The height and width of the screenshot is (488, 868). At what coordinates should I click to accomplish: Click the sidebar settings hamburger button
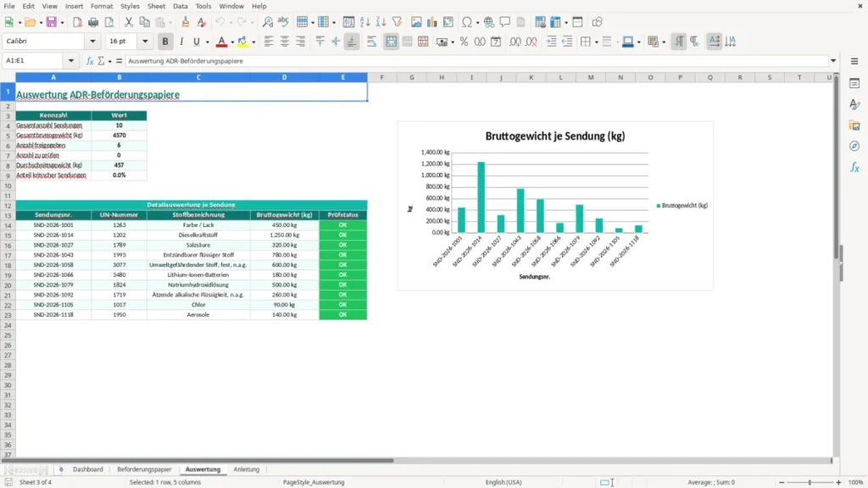click(854, 61)
